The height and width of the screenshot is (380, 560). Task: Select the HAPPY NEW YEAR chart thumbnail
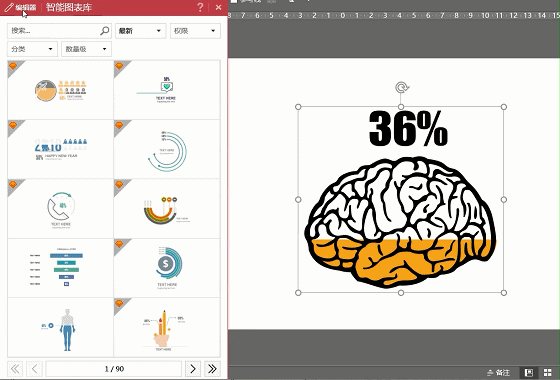click(60, 149)
